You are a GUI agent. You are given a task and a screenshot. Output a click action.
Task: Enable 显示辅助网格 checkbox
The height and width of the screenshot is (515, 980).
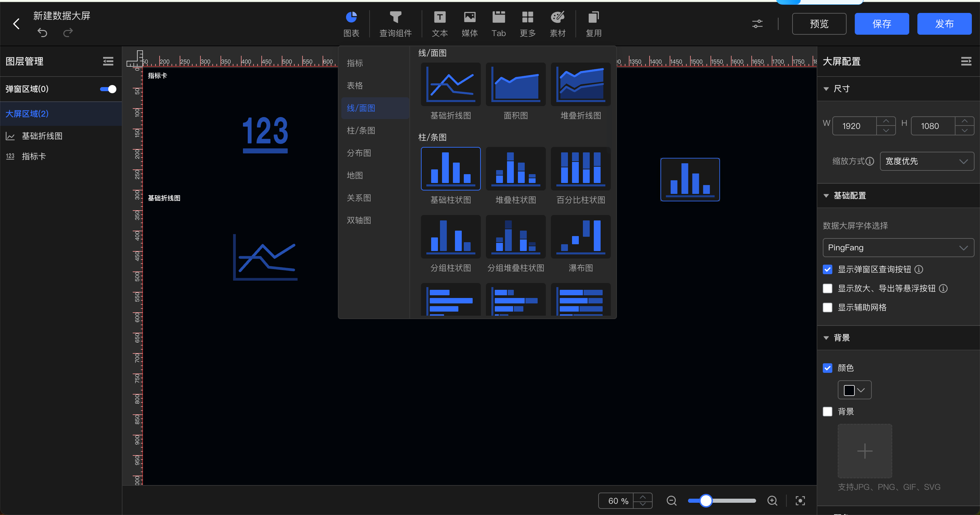(827, 307)
